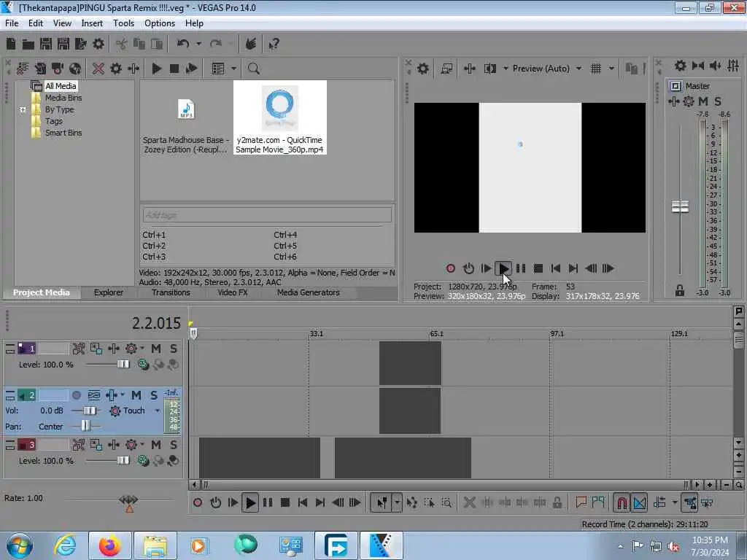The height and width of the screenshot is (560, 747).
Task: Switch to the Video FX tab
Action: [233, 292]
